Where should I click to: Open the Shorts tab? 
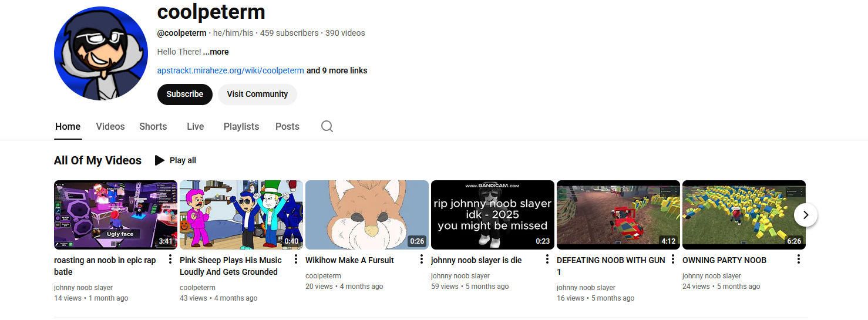tap(153, 126)
